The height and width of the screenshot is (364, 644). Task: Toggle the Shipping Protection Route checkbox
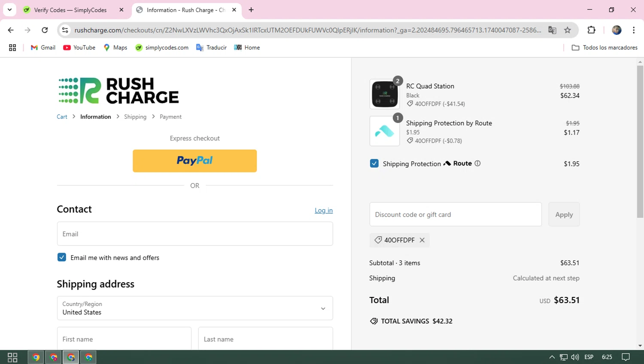374,164
